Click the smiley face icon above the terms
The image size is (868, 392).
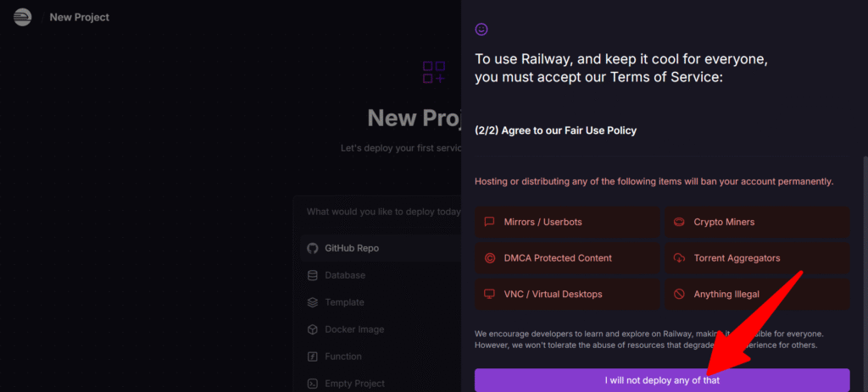click(481, 30)
